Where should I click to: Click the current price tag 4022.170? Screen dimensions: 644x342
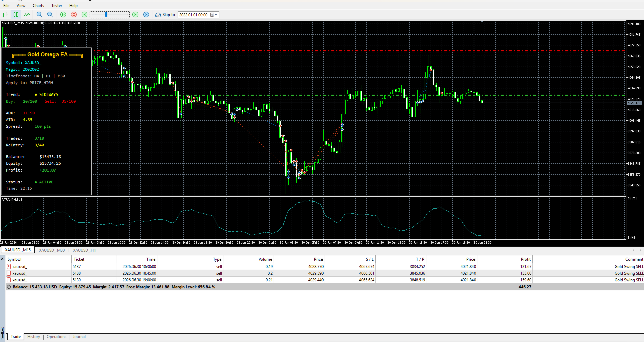coord(634,103)
